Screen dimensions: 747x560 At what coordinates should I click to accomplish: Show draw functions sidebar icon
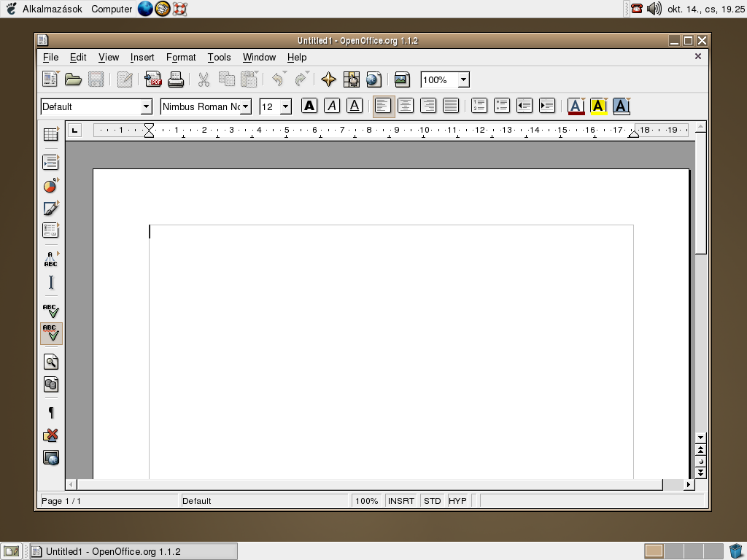click(51, 208)
